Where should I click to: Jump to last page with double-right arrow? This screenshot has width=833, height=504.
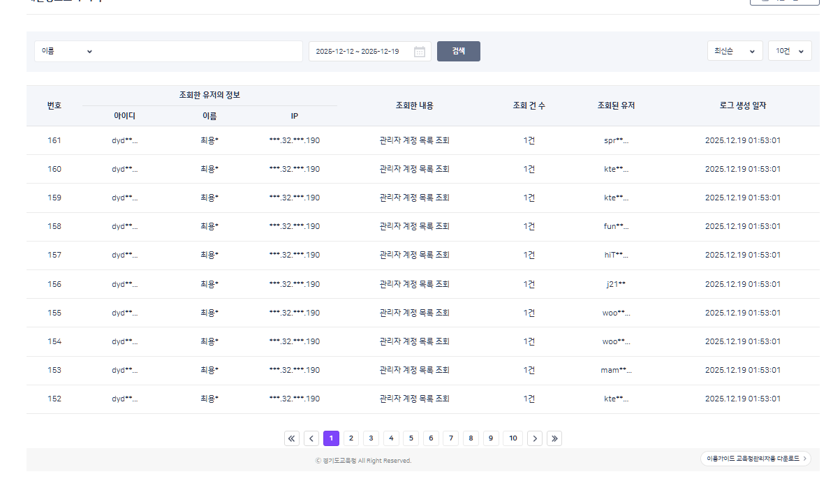click(x=554, y=438)
